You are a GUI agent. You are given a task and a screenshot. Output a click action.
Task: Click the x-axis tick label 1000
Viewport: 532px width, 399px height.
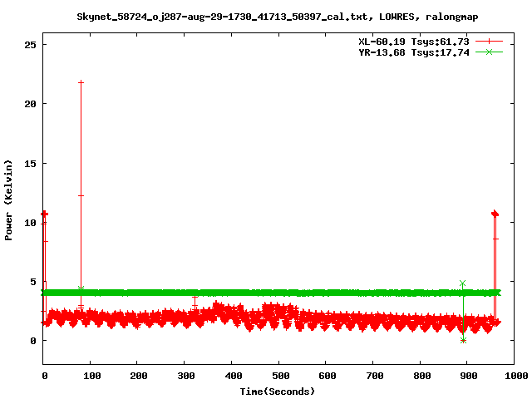point(516,376)
